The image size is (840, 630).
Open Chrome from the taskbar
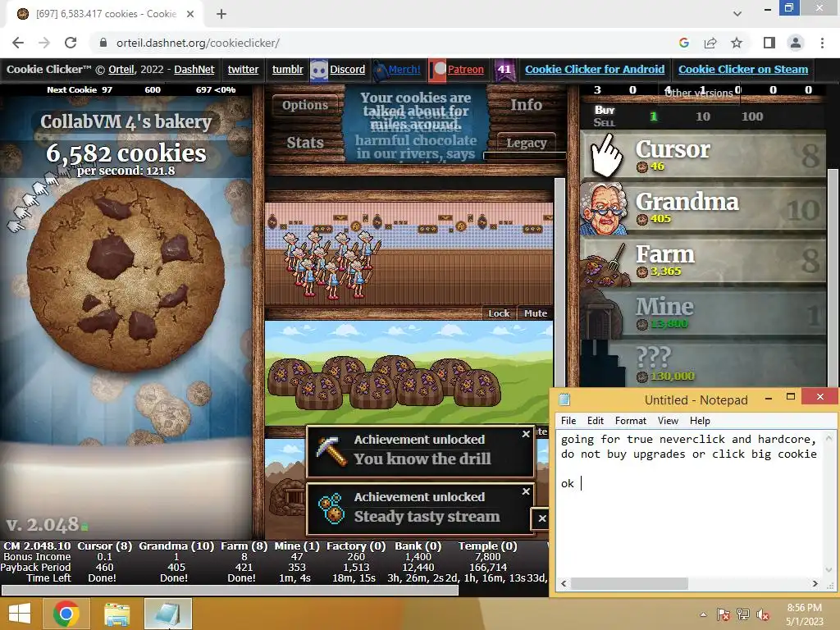66,614
